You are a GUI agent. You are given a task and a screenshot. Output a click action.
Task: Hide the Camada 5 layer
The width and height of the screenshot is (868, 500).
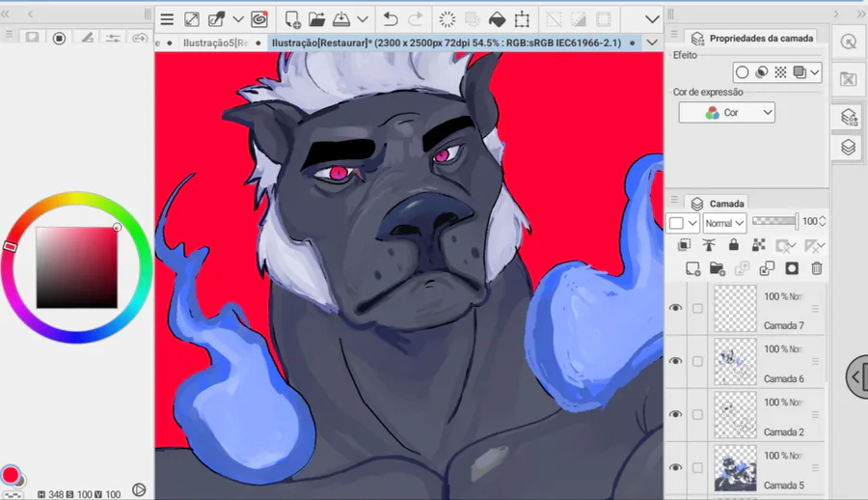pos(675,468)
